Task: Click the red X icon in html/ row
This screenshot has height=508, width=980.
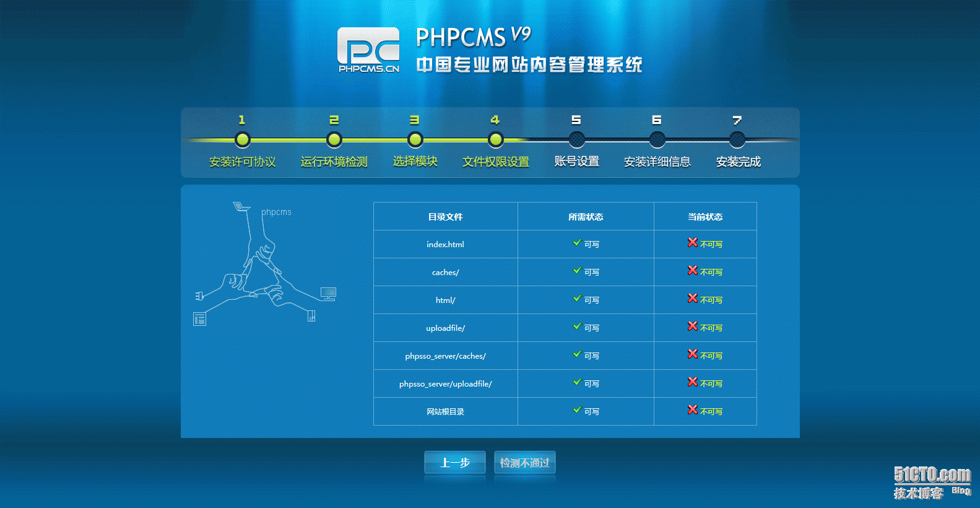Action: point(693,298)
